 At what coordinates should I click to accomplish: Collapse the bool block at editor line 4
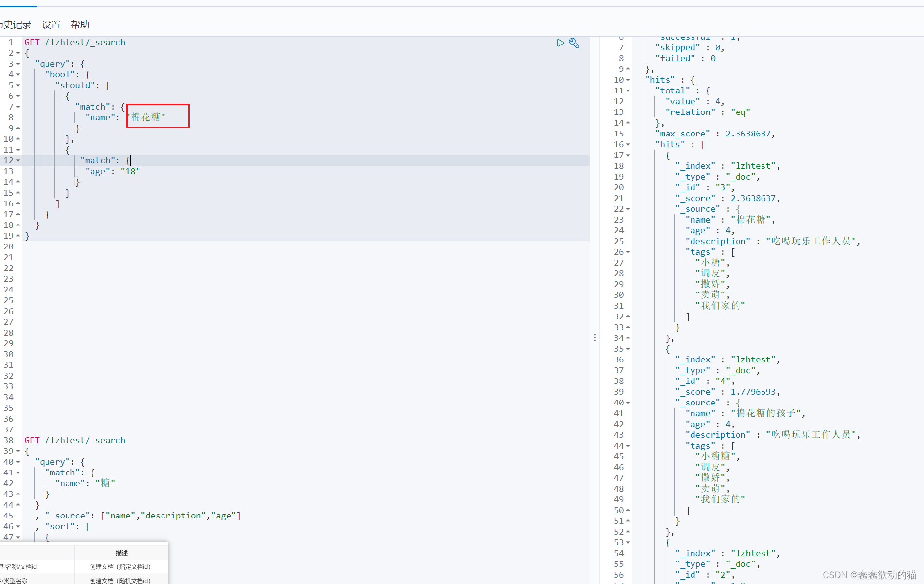pyautogui.click(x=18, y=75)
